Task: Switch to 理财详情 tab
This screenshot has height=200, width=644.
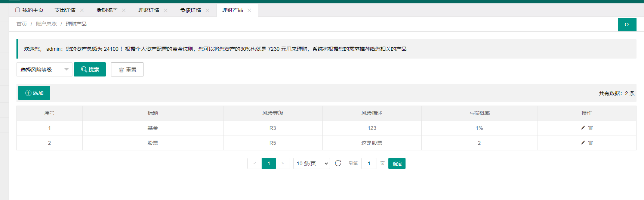Action: click(x=149, y=10)
